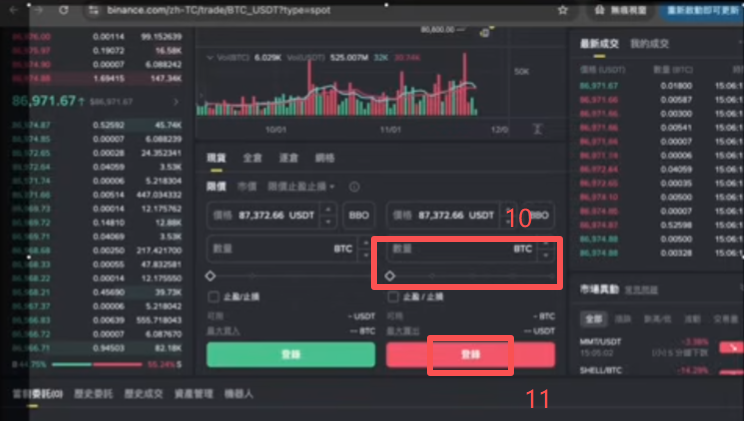Click the sell amount slider diamond handle
Image resolution: width=744 pixels, height=421 pixels.
click(x=390, y=276)
